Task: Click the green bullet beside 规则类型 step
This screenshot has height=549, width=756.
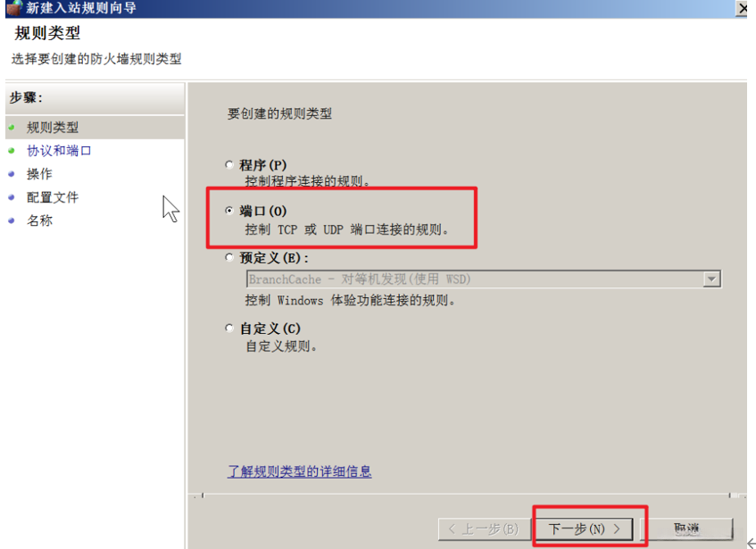Action: click(x=12, y=128)
